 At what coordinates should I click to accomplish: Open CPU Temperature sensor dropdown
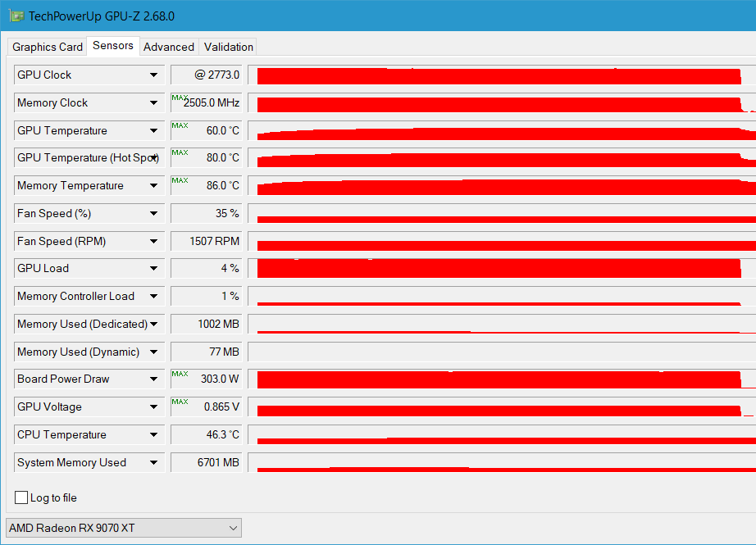(x=153, y=435)
